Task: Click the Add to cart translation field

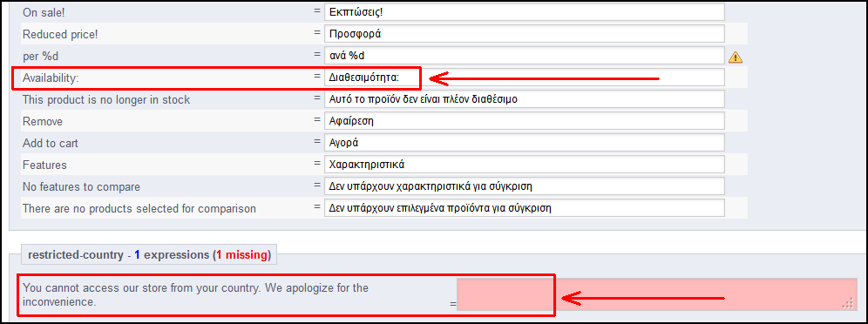Action: click(525, 143)
